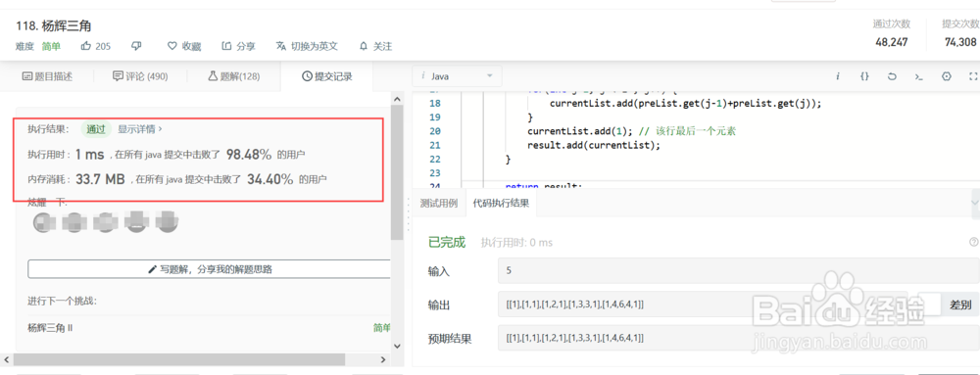The image size is (980, 375).
Task: Click the help question mark icon
Action: 973,242
